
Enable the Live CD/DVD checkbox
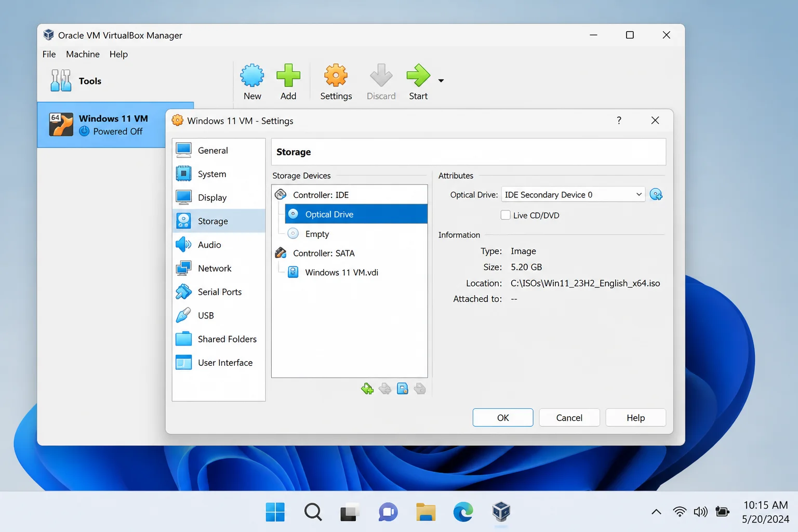click(506, 215)
